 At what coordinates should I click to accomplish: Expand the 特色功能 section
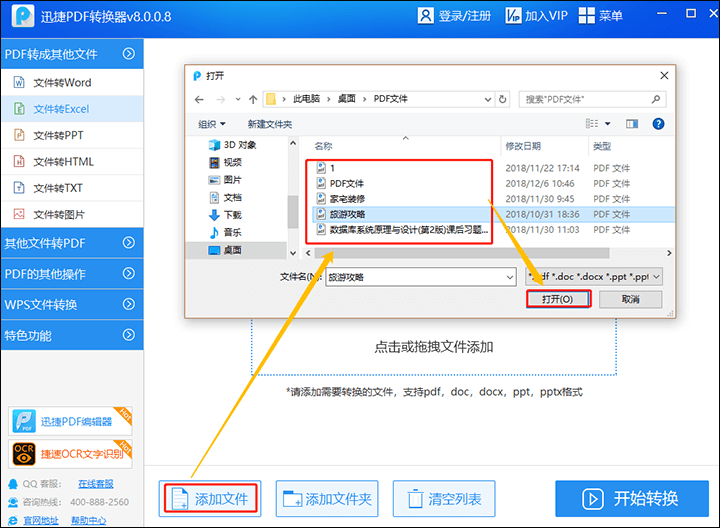coord(72,335)
